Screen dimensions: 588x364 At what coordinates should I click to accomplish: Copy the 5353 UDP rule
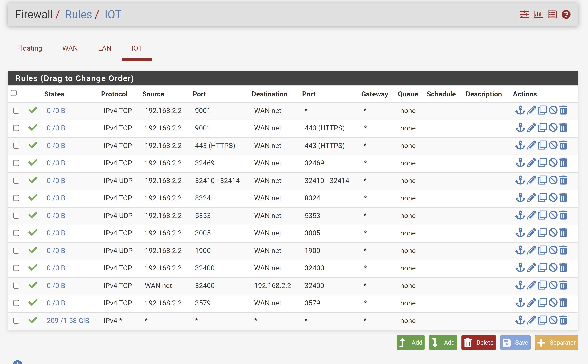point(542,215)
